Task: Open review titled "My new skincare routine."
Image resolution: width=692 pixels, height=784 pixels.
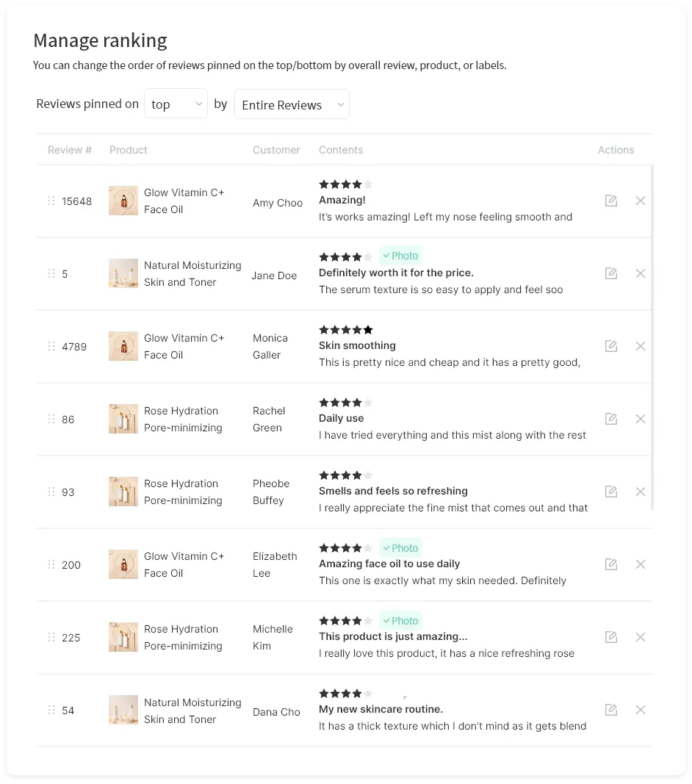Action: (381, 709)
